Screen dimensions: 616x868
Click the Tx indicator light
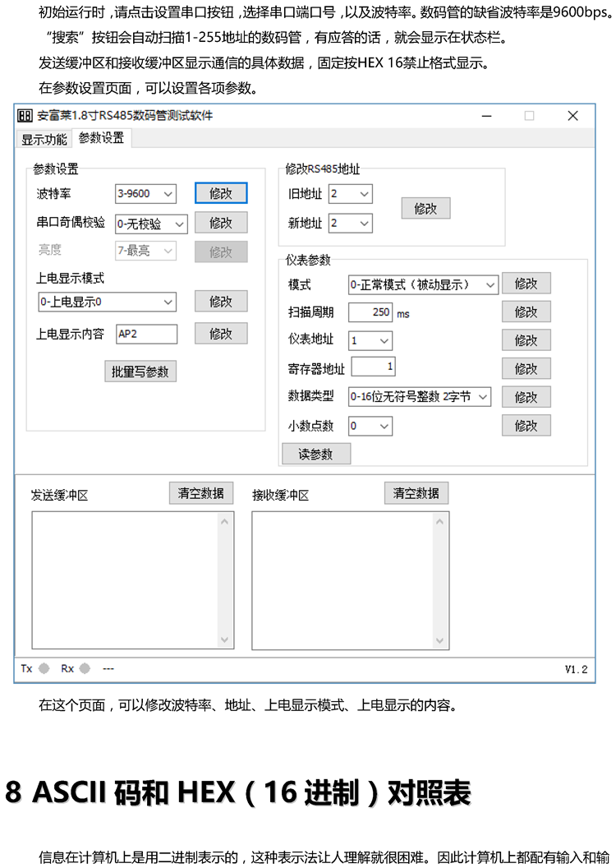(44, 668)
